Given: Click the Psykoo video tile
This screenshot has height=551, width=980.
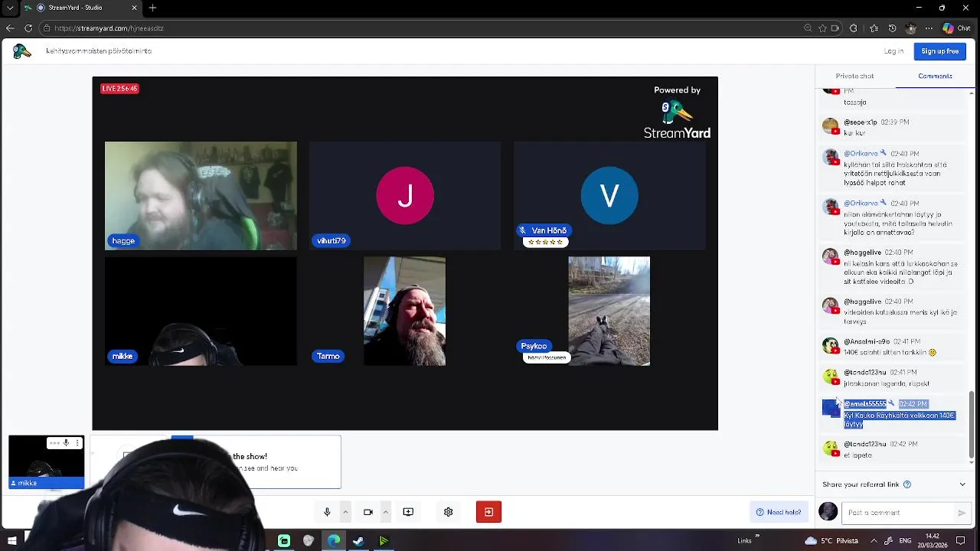Looking at the screenshot, I should tap(609, 311).
